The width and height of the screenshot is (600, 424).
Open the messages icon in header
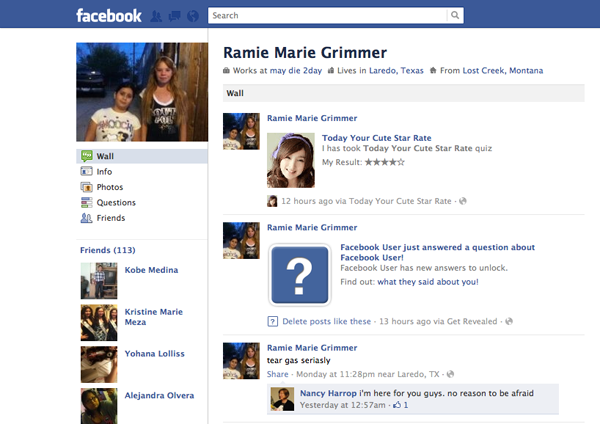[174, 16]
